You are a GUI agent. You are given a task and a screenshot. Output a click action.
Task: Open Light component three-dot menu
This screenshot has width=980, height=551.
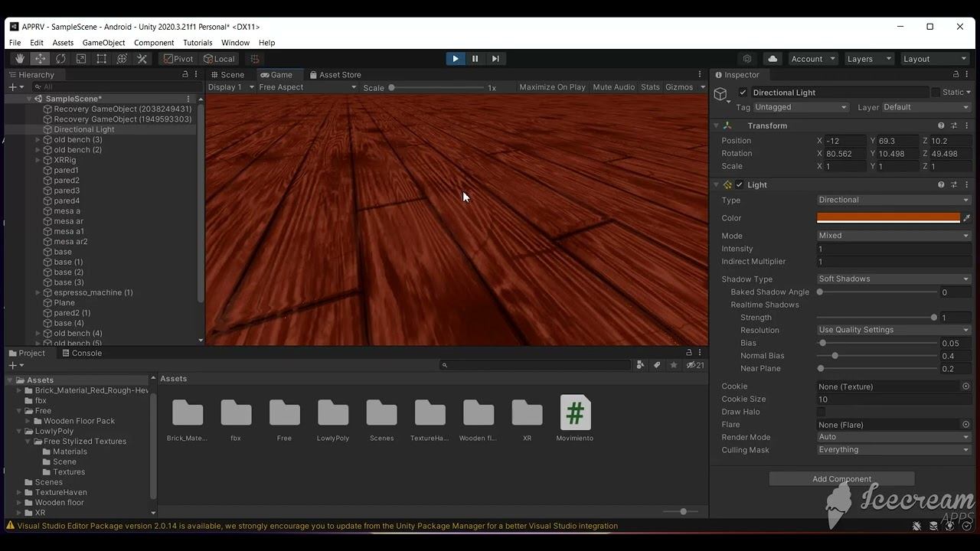pos(966,184)
